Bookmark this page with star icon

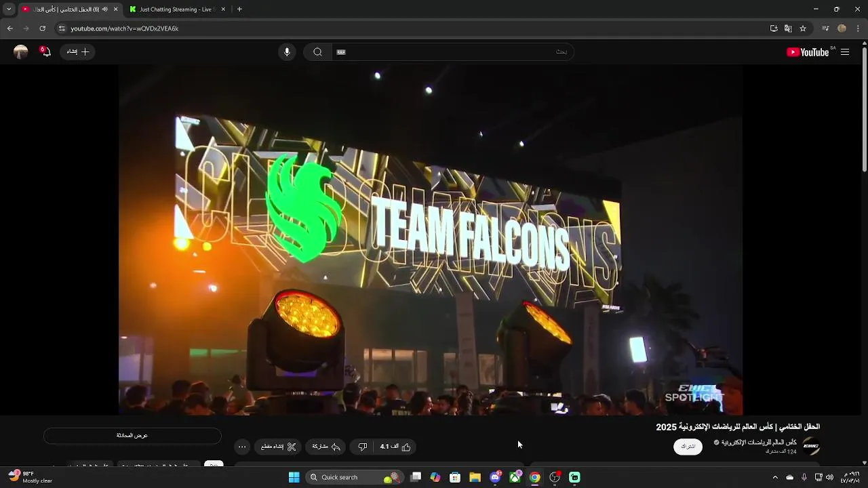click(x=803, y=28)
